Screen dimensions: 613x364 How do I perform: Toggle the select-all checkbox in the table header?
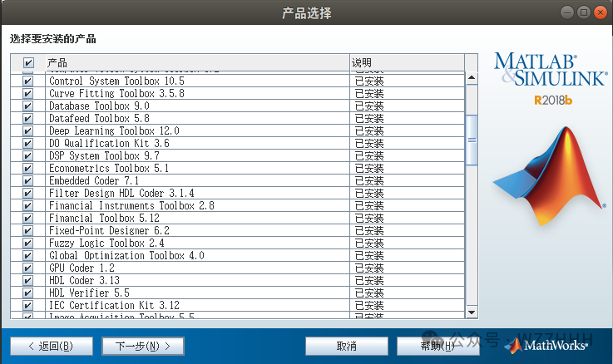28,62
